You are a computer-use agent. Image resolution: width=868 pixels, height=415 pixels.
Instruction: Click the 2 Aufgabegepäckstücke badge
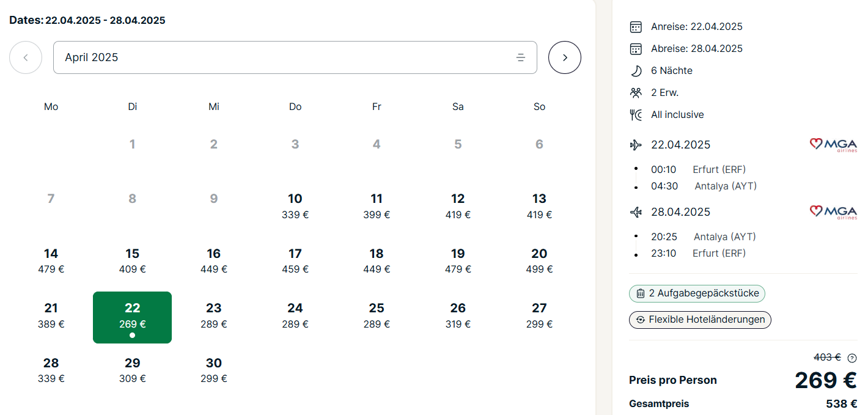tap(697, 293)
